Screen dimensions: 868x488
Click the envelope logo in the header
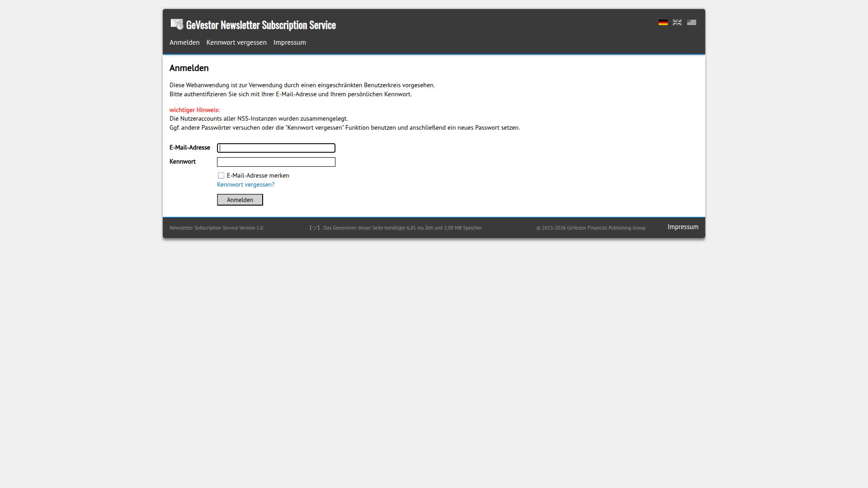177,24
